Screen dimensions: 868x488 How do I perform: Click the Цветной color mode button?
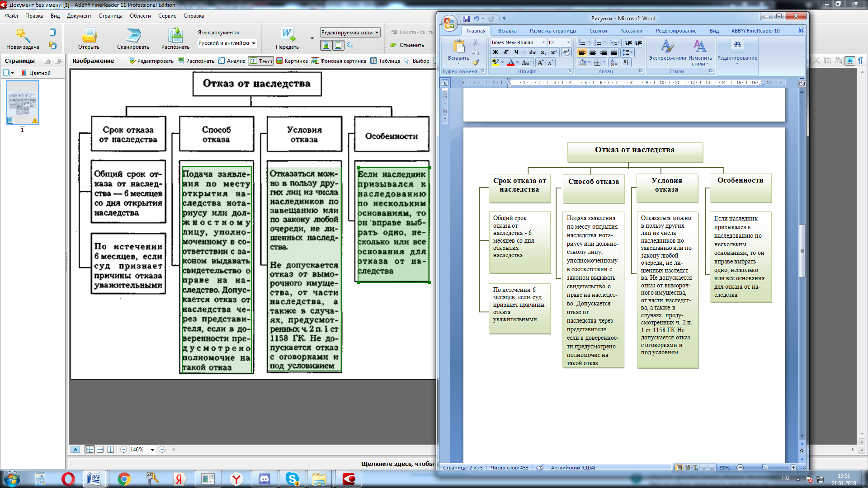tap(36, 73)
